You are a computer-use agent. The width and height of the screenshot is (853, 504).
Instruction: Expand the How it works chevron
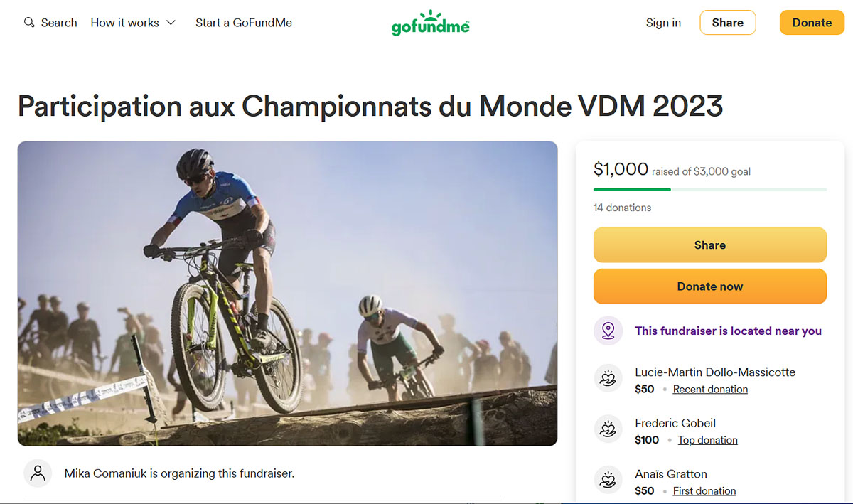[171, 23]
